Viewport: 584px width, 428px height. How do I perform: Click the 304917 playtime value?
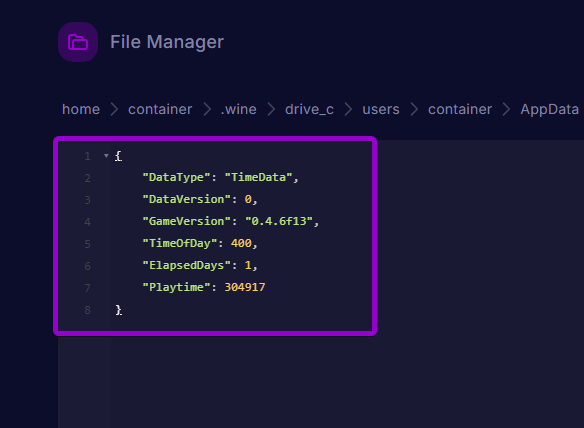(x=245, y=287)
